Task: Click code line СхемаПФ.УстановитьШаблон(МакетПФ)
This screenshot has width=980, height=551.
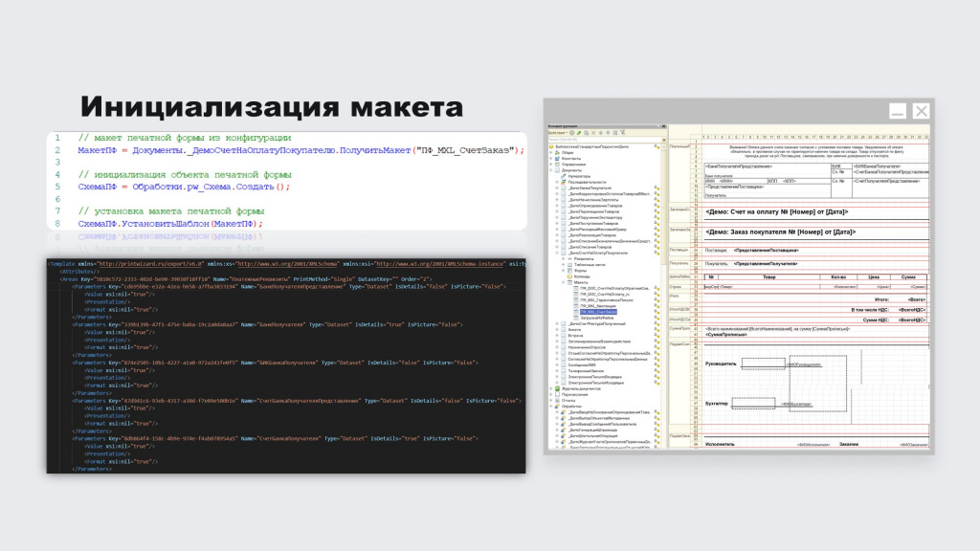Action: click(170, 224)
